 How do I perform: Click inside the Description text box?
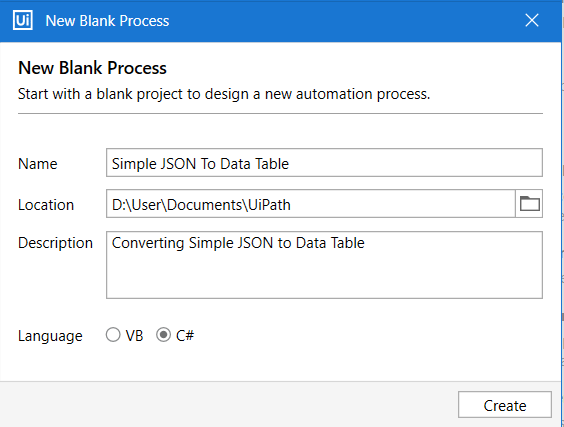point(324,265)
